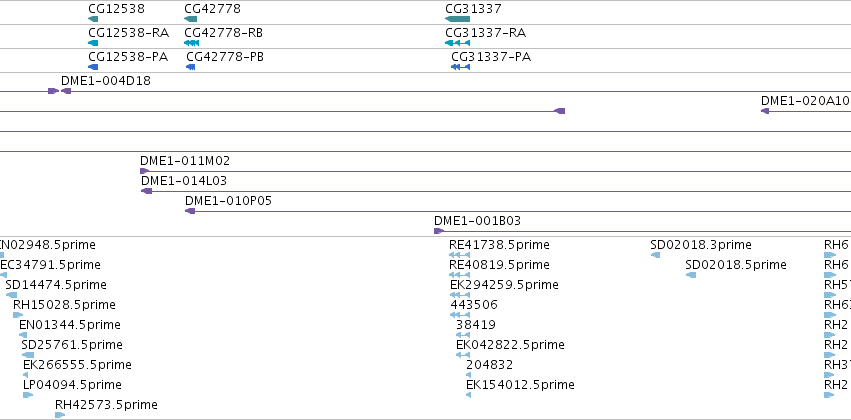Click the DME1-004D18 label
Screen dimensions: 851x420
[106, 81]
